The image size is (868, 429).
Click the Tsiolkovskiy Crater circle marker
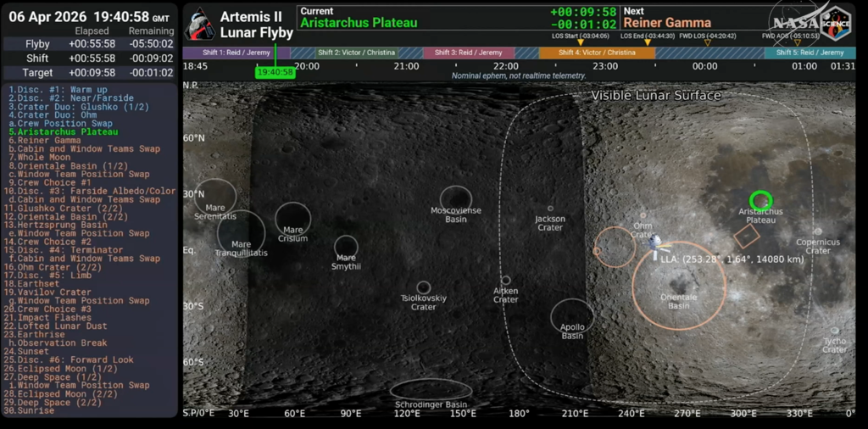tap(423, 287)
